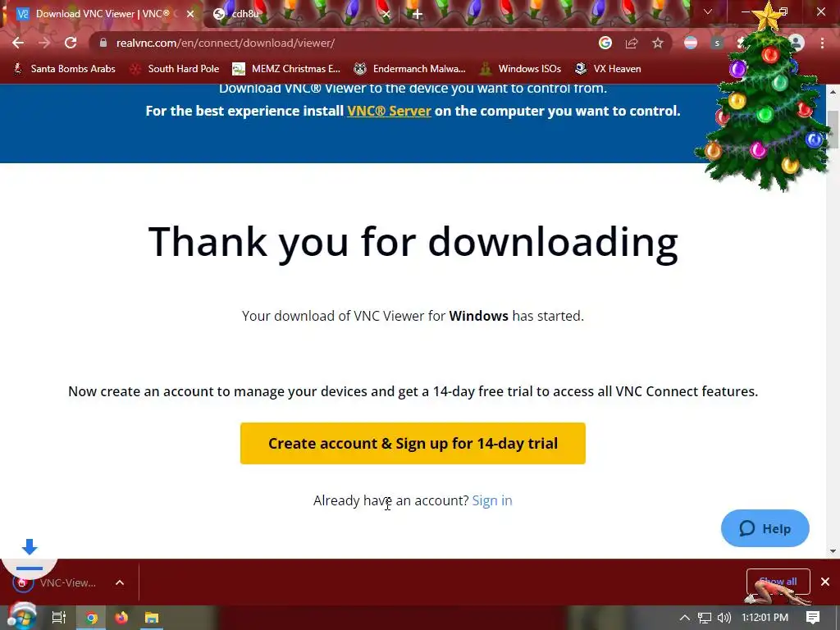This screenshot has height=630, width=840.
Task: View site information via padlock icon
Action: tap(103, 43)
